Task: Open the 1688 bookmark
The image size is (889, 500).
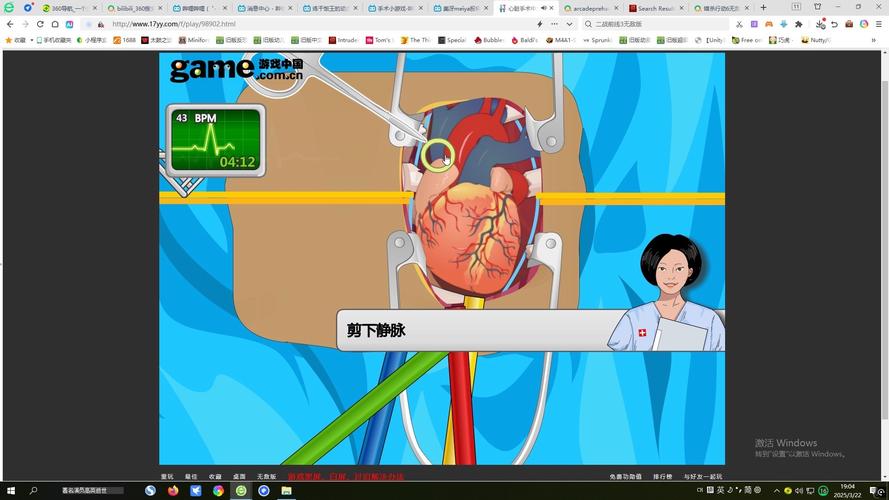Action: pos(125,40)
